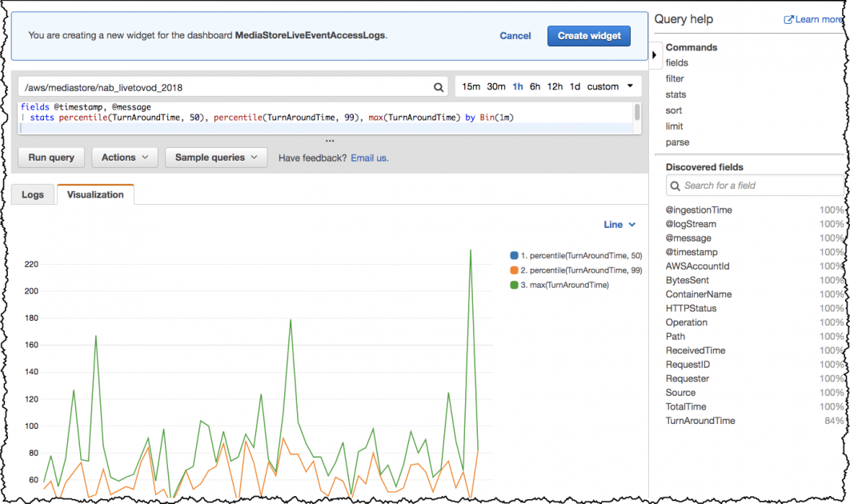Change the Line chart type dropdown
This screenshot has width=850, height=504.
pos(619,225)
